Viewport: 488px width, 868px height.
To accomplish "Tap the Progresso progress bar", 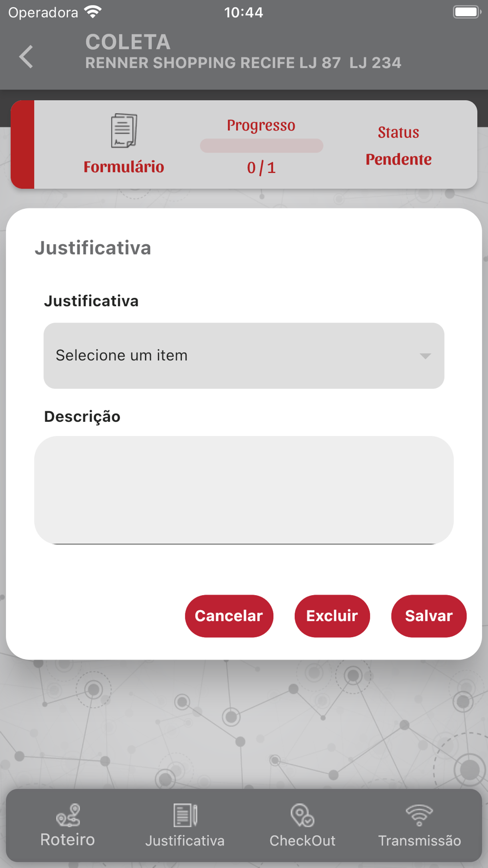I will [x=262, y=145].
